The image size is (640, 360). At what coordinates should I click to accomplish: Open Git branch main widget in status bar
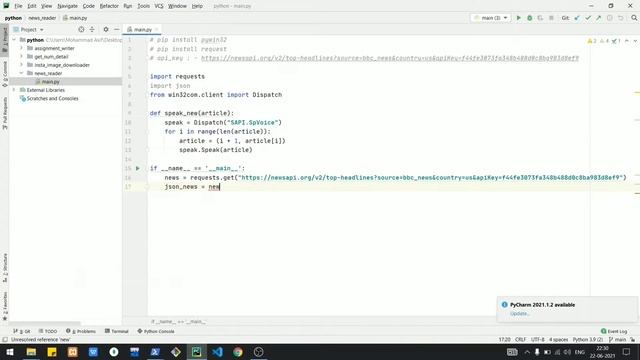[617, 340]
